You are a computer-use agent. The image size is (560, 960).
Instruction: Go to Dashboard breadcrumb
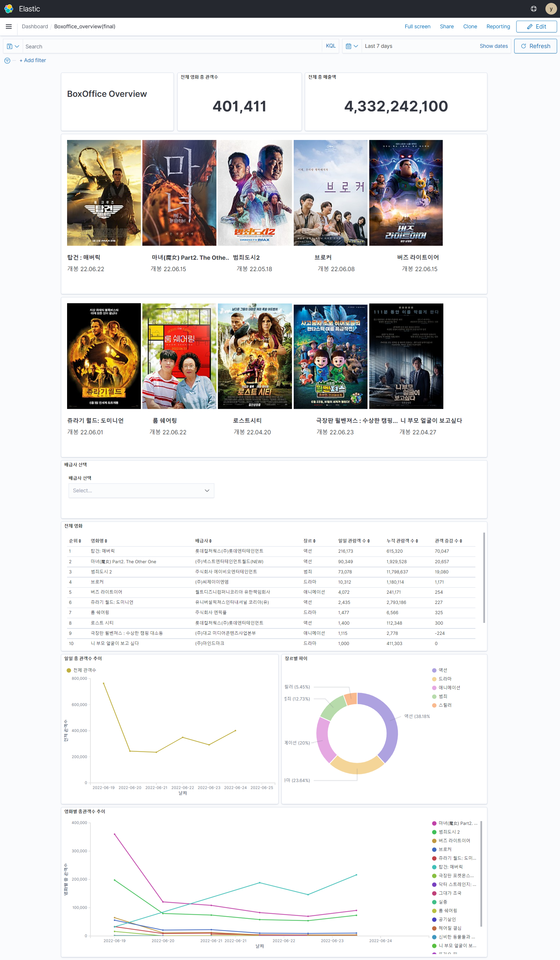click(35, 27)
